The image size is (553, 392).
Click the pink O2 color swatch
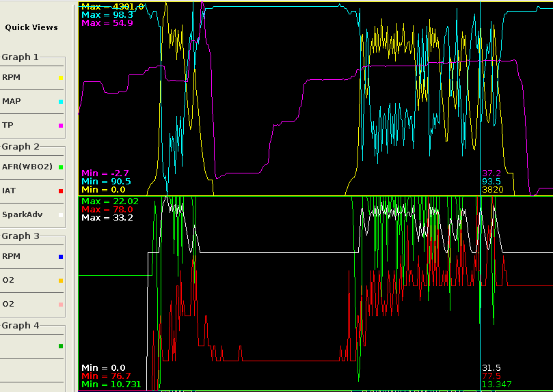(x=61, y=305)
